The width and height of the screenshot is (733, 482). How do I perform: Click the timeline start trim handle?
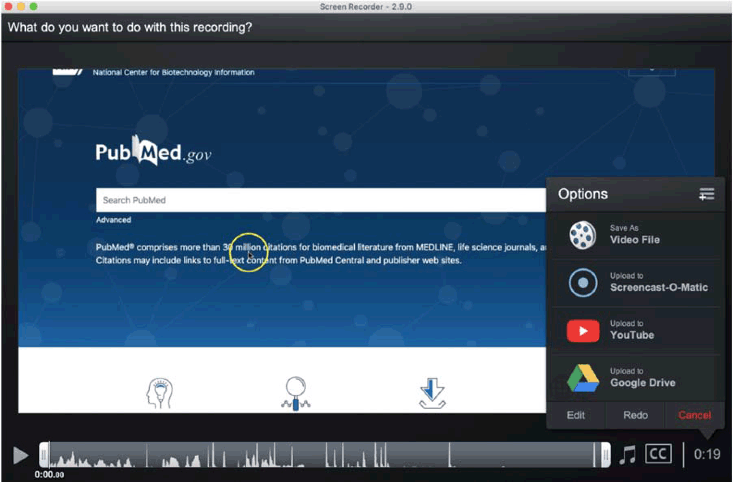pos(44,455)
